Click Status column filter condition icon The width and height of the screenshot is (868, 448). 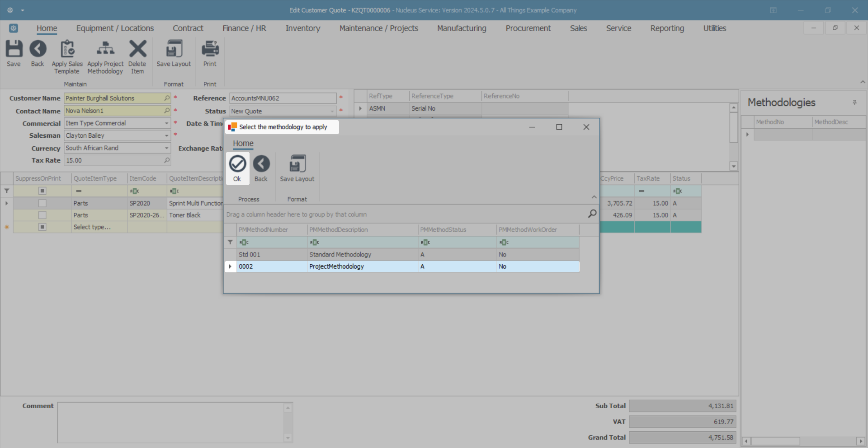(x=678, y=191)
